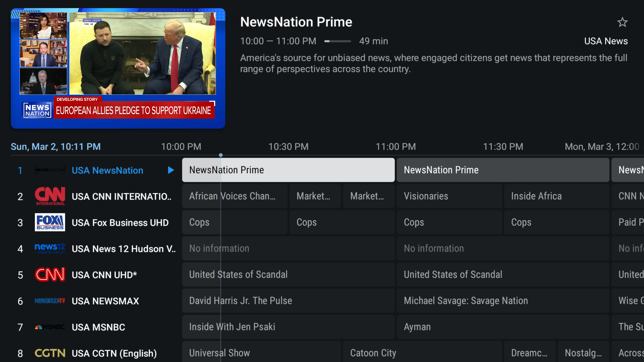
Task: Select the 11:30 PM Cops episode
Action: [556, 222]
